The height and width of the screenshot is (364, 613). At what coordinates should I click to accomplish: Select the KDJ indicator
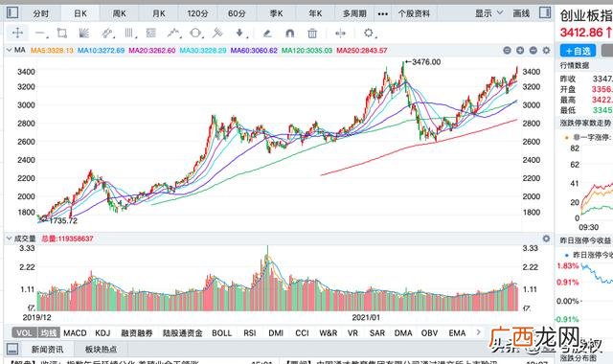tap(102, 332)
